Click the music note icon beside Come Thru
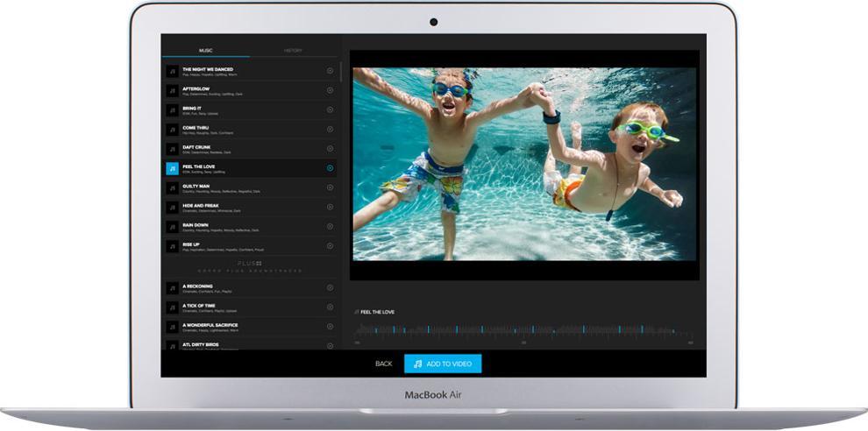The height and width of the screenshot is (431, 868). (172, 130)
